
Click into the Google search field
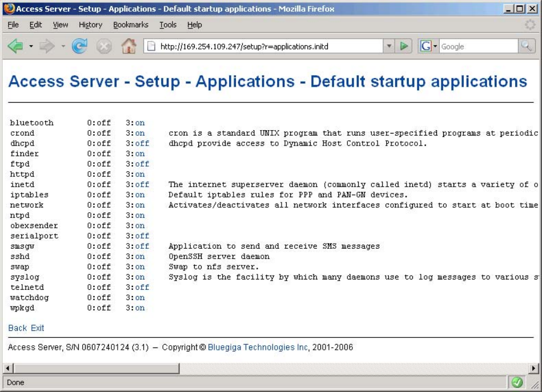[x=477, y=47]
